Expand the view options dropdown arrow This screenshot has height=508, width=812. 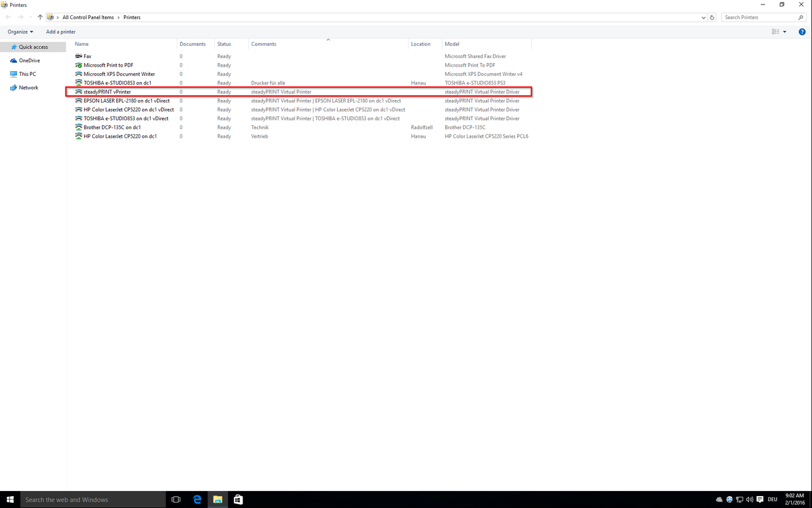(784, 32)
